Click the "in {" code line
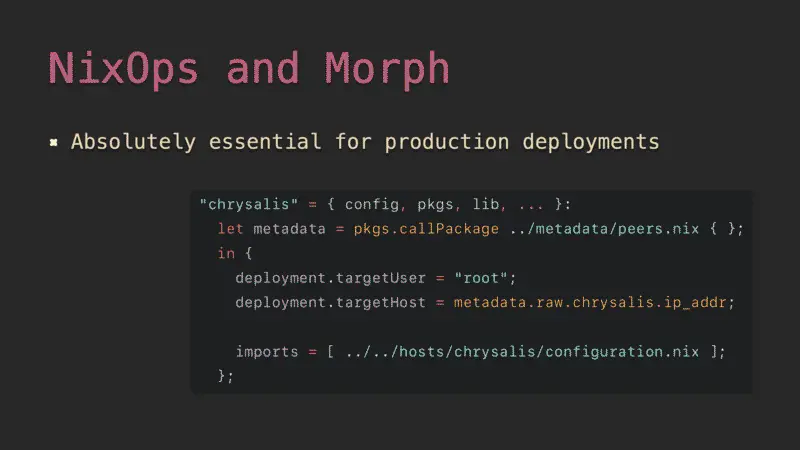 click(x=235, y=254)
